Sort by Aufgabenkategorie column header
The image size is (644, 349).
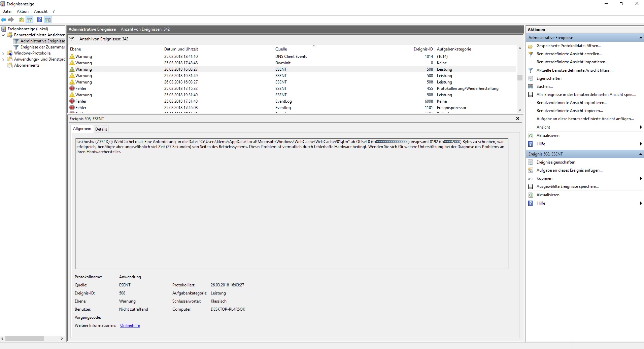tap(475, 49)
